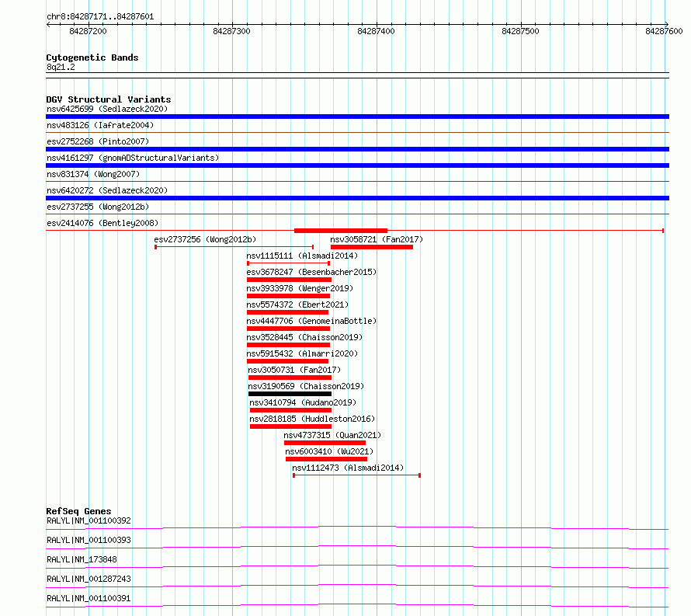
Task: Click the 84287200 ruler position label
Action: pyautogui.click(x=88, y=31)
